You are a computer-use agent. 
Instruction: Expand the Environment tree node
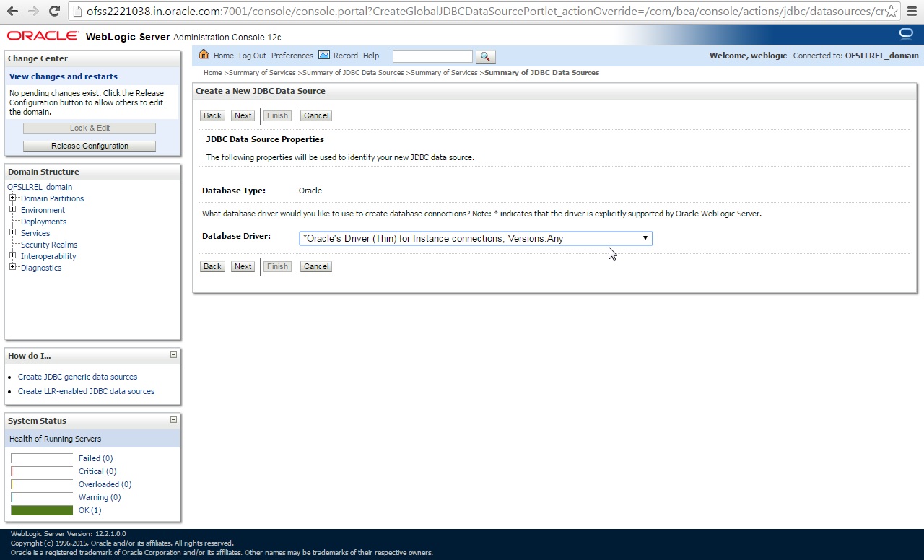(x=13, y=209)
